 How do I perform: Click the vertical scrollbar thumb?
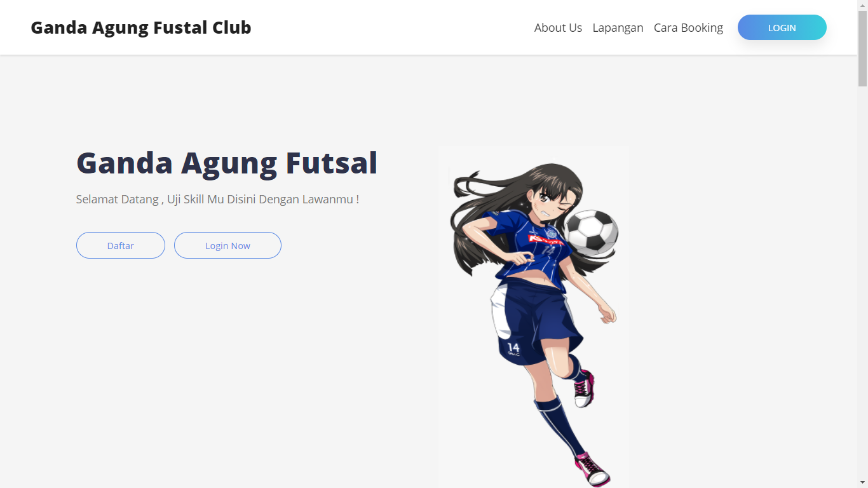click(x=862, y=48)
